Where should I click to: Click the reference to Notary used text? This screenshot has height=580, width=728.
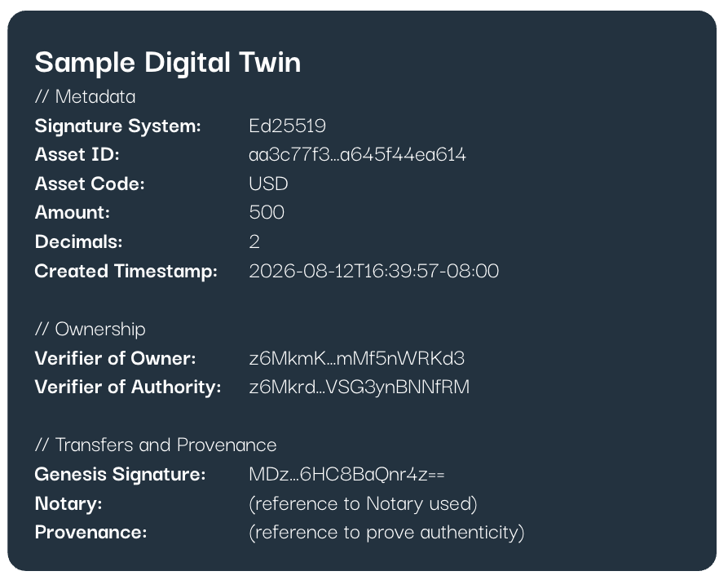coord(363,504)
